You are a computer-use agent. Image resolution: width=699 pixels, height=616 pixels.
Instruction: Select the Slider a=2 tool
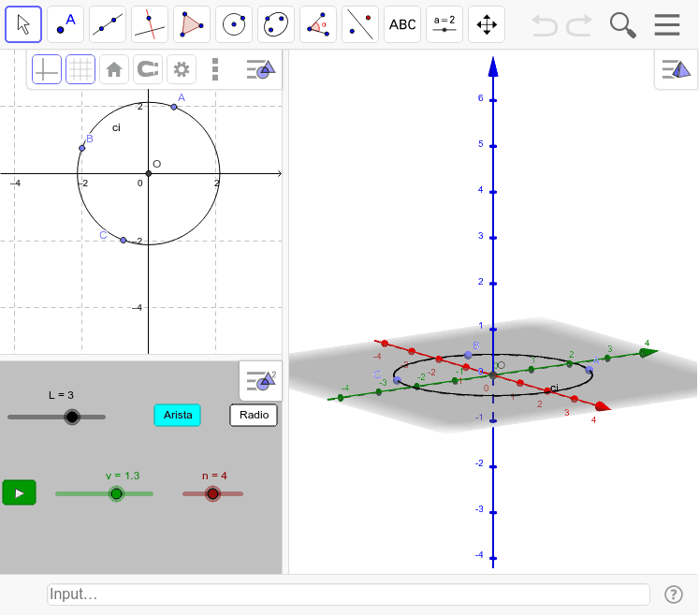[x=444, y=24]
